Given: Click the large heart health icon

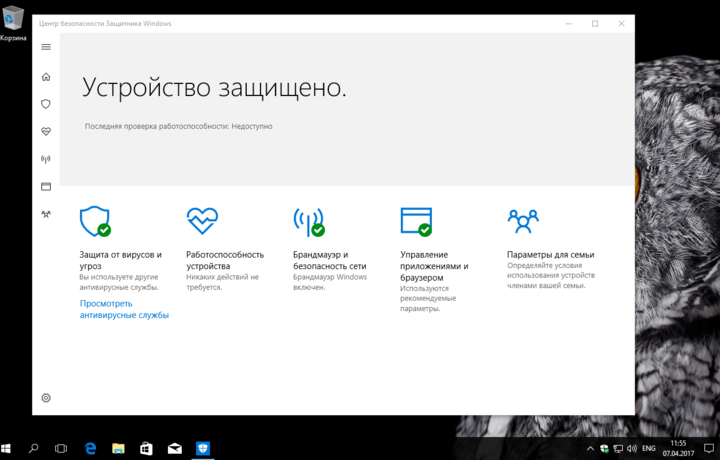Looking at the screenshot, I should click(x=202, y=220).
